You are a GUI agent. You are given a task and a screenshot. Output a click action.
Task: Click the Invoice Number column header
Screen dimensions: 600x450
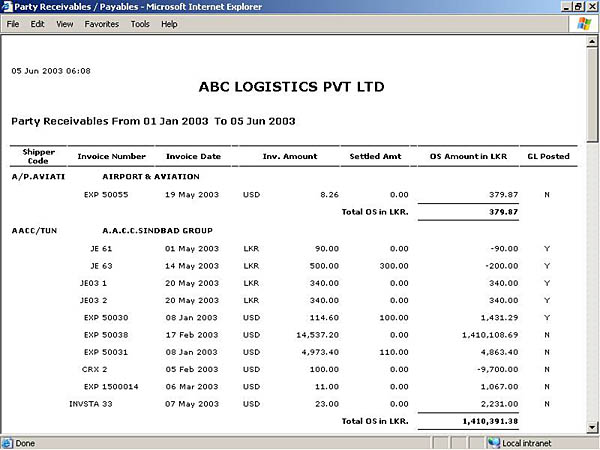pyautogui.click(x=111, y=156)
